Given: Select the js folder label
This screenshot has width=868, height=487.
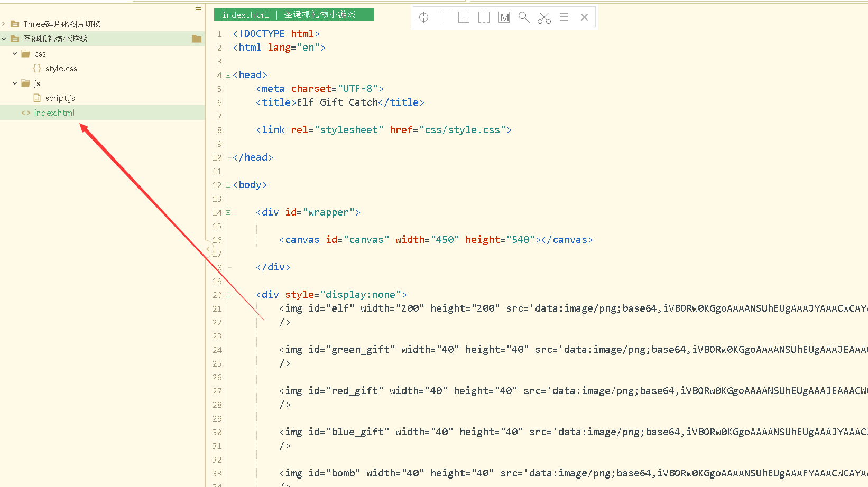Looking at the screenshot, I should (37, 83).
